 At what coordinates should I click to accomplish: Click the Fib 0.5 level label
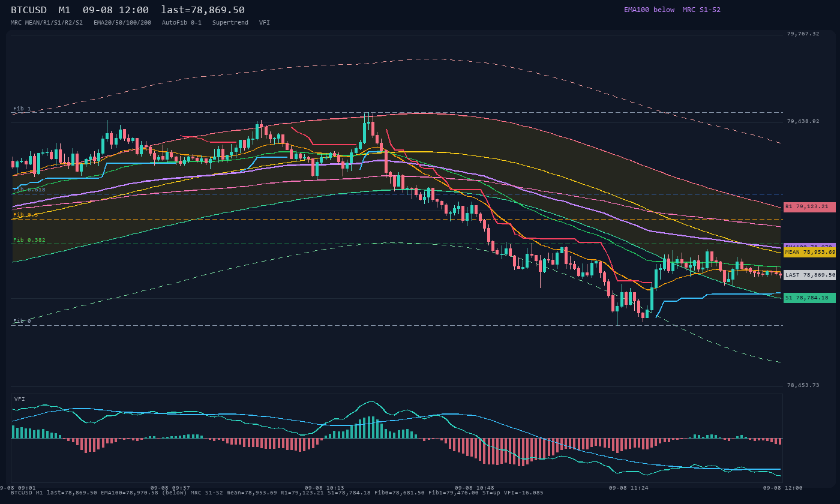pos(26,215)
